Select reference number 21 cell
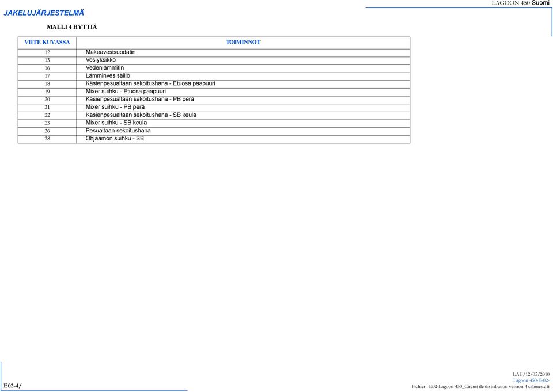The height and width of the screenshot is (392, 553). click(47, 107)
